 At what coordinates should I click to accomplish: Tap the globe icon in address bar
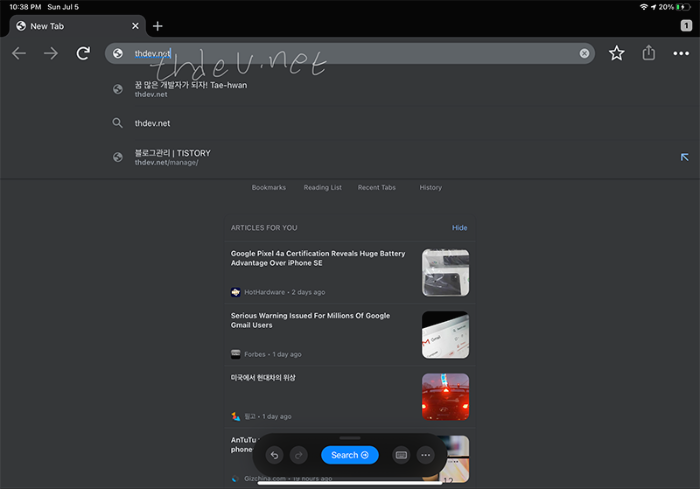click(118, 54)
